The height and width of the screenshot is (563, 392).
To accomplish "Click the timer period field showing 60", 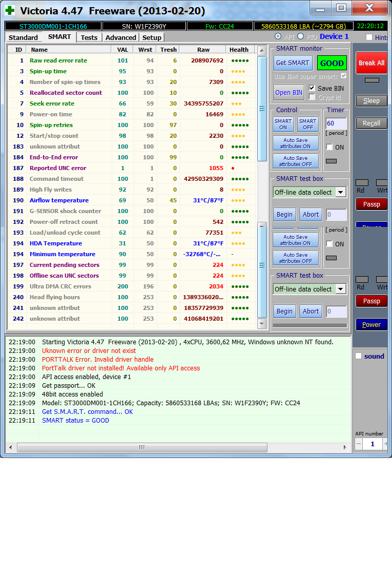I will pos(336,123).
